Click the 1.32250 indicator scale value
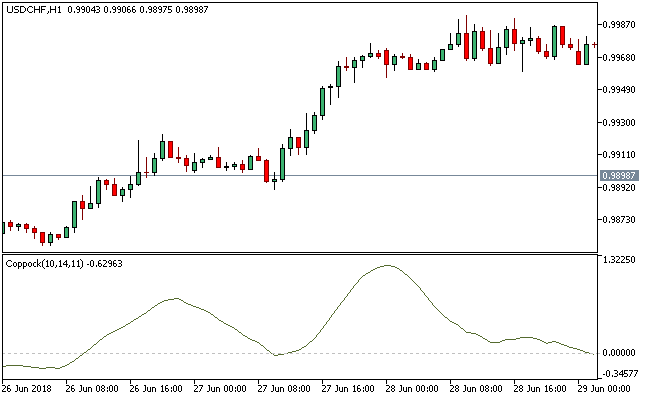This screenshot has width=650, height=400. (621, 260)
